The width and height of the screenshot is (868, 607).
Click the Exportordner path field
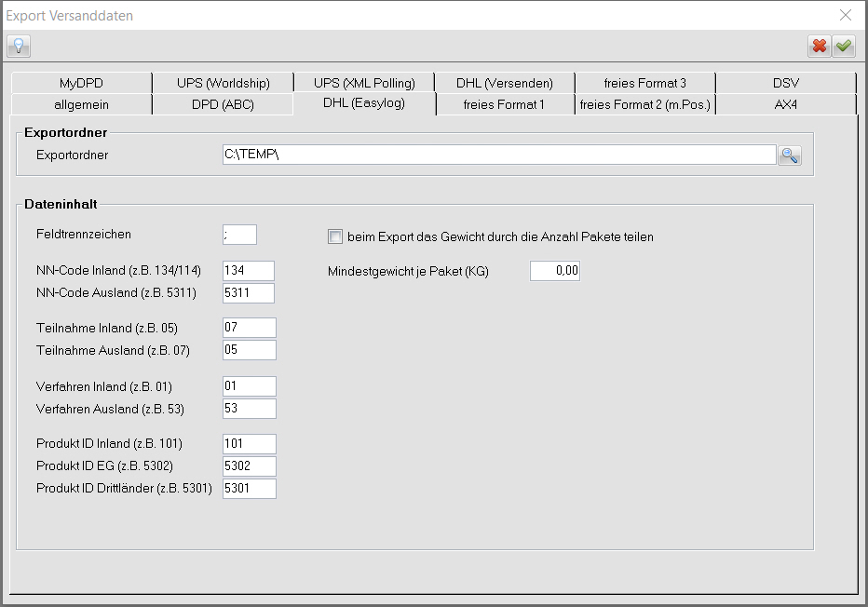[x=497, y=155]
